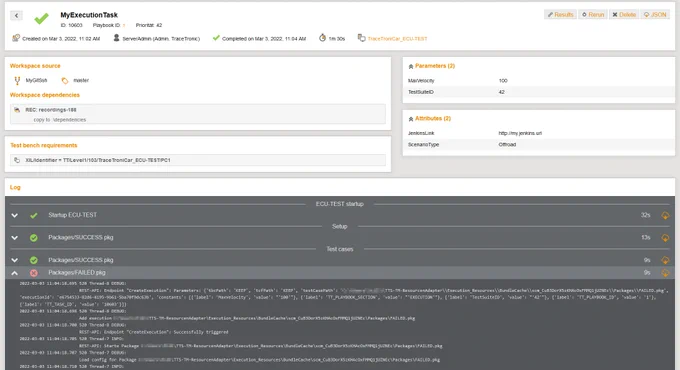
Task: Select the TestSuiteID parameter row
Action: point(539,92)
